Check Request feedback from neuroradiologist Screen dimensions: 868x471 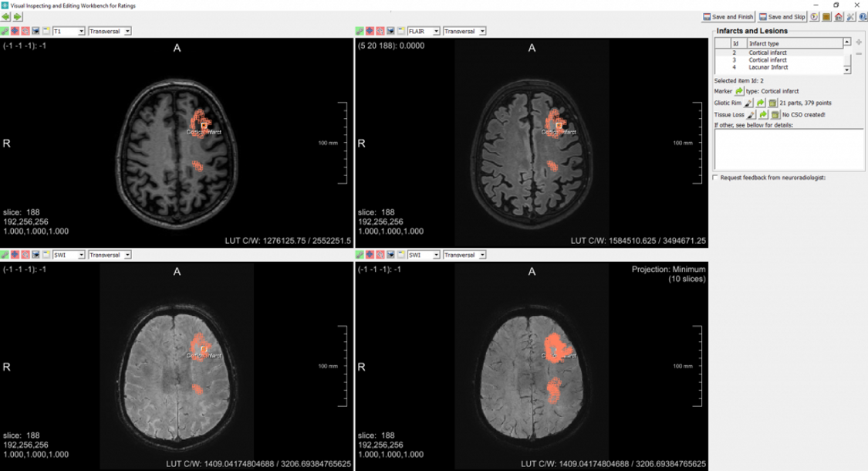click(716, 178)
